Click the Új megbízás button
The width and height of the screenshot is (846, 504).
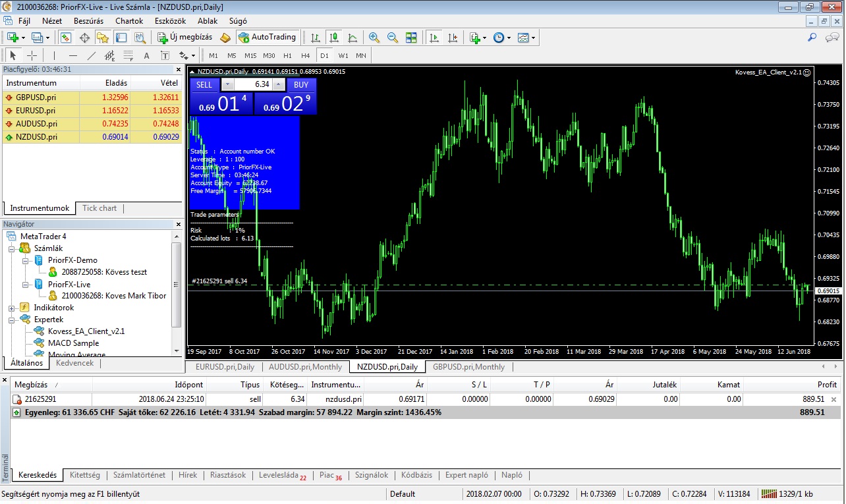click(x=185, y=38)
